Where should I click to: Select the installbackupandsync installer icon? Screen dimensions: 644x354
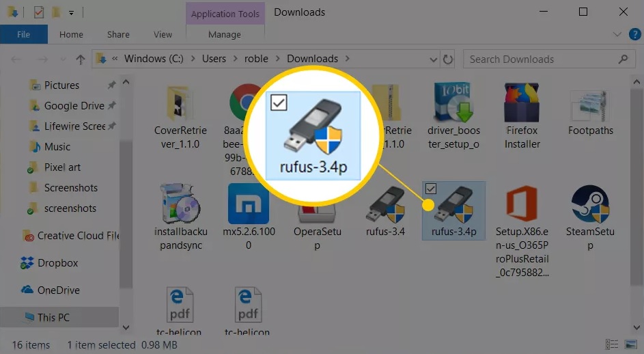[181, 204]
